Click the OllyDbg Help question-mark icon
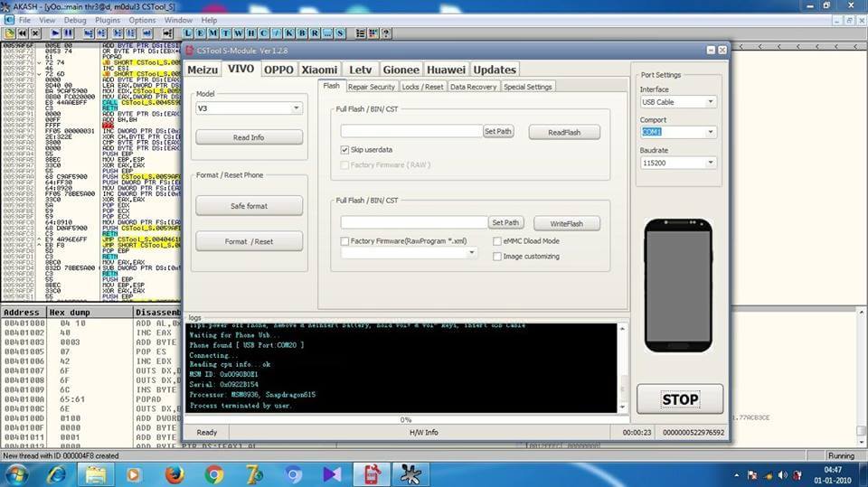 point(386,33)
